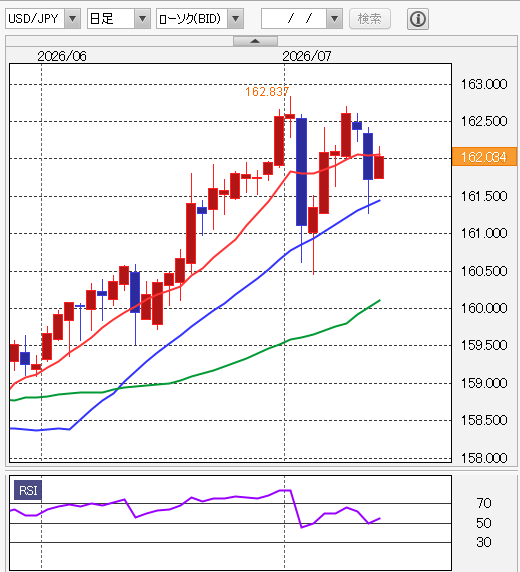Collapse the panel with the up-arrow handle
Image resolution: width=520 pixels, height=572 pixels.
pos(255,41)
